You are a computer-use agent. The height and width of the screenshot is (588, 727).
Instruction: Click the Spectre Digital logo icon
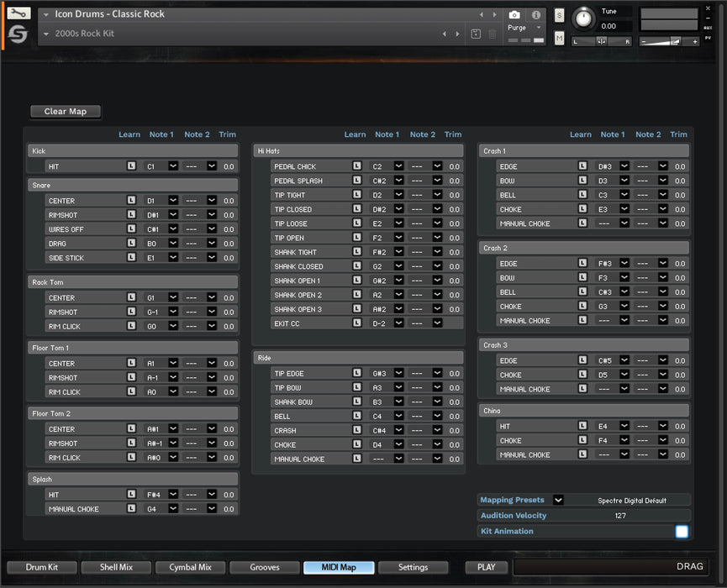(x=18, y=34)
